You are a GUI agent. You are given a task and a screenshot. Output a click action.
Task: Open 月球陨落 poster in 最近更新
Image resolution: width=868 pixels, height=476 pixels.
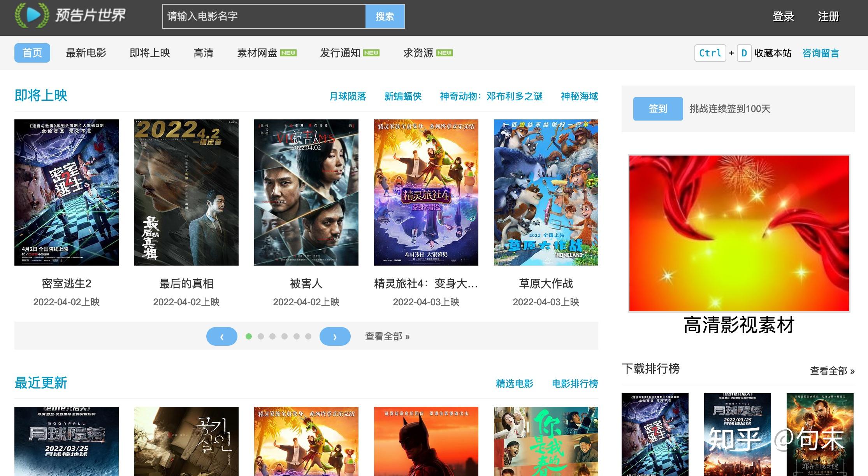pyautogui.click(x=67, y=441)
